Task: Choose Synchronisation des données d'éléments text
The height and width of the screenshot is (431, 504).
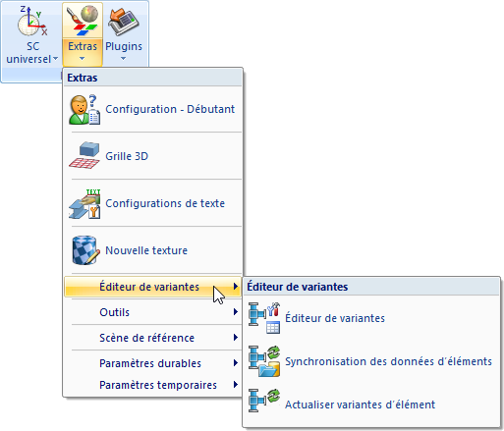Action: (388, 361)
